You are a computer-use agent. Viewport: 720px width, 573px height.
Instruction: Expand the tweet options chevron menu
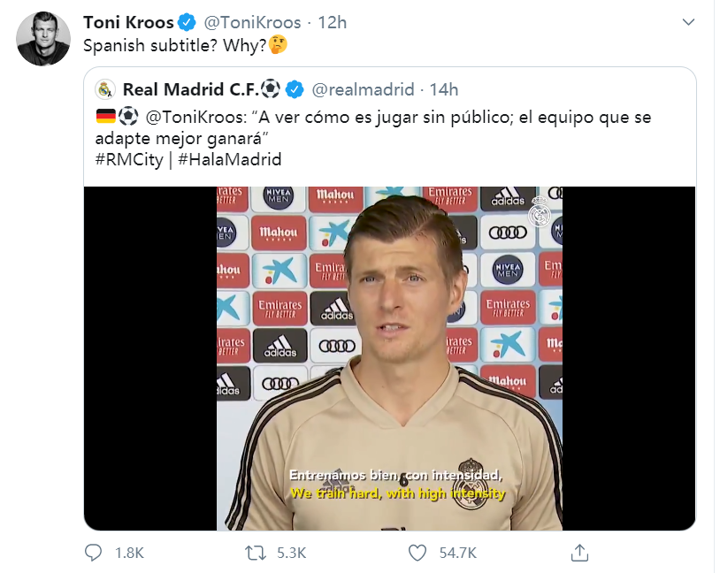click(x=688, y=22)
